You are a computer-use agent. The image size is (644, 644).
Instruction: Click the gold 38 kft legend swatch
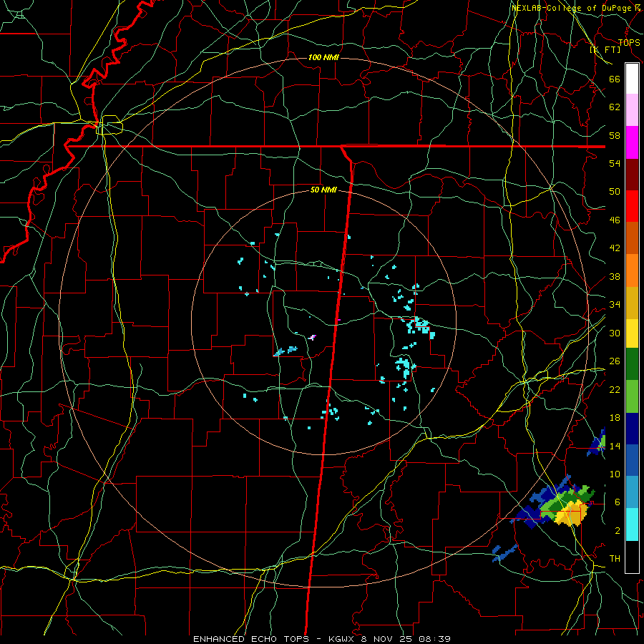click(632, 303)
